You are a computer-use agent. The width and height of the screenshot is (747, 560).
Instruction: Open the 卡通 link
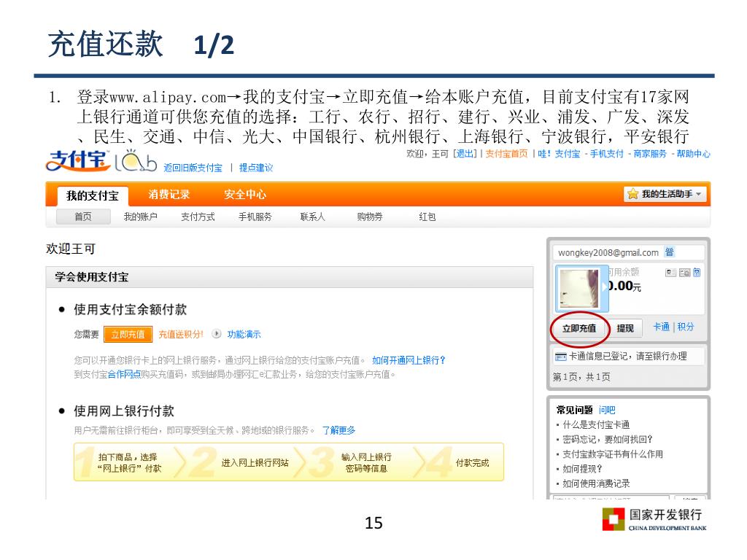(661, 327)
